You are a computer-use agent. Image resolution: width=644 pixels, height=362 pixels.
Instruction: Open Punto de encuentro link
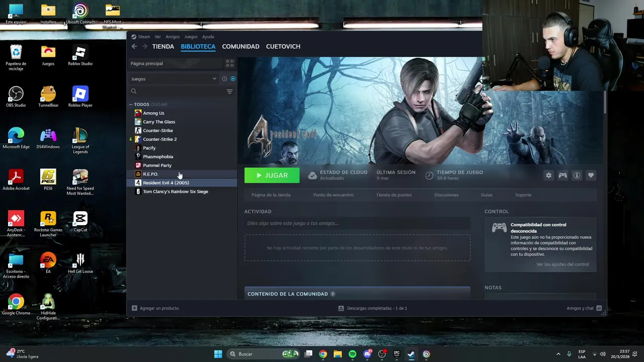[x=333, y=195]
